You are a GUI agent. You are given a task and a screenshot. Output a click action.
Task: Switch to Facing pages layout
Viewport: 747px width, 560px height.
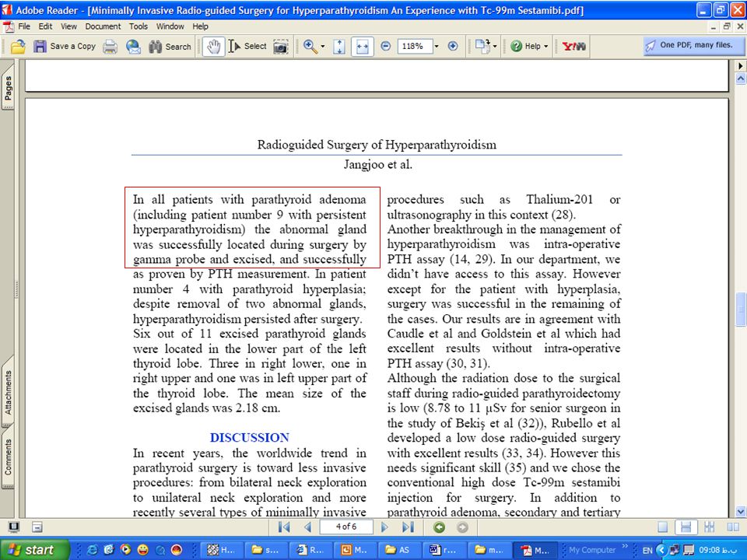pyautogui.click(x=733, y=527)
